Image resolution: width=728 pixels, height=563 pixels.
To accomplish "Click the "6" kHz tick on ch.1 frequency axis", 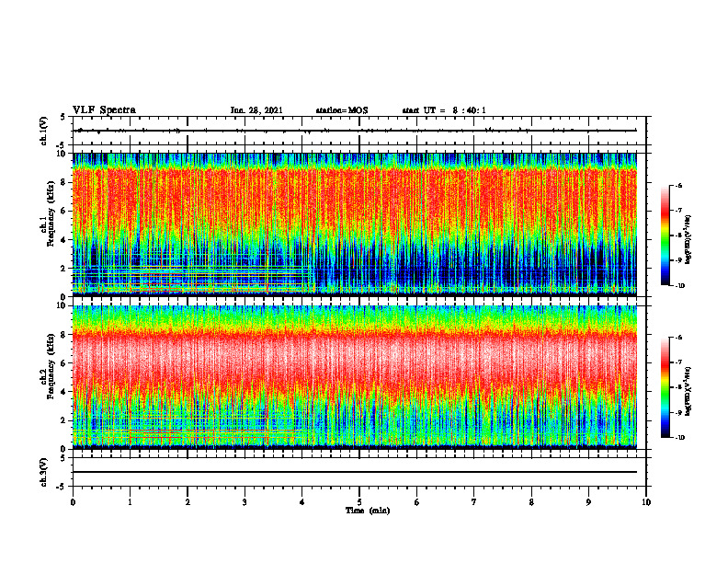I will [63, 211].
